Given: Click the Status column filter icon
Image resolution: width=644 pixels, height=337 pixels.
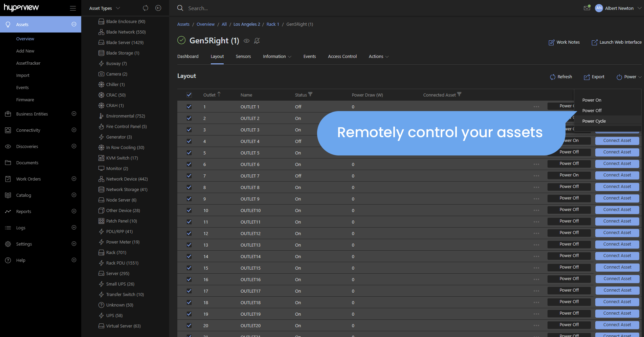Looking at the screenshot, I should [310, 94].
